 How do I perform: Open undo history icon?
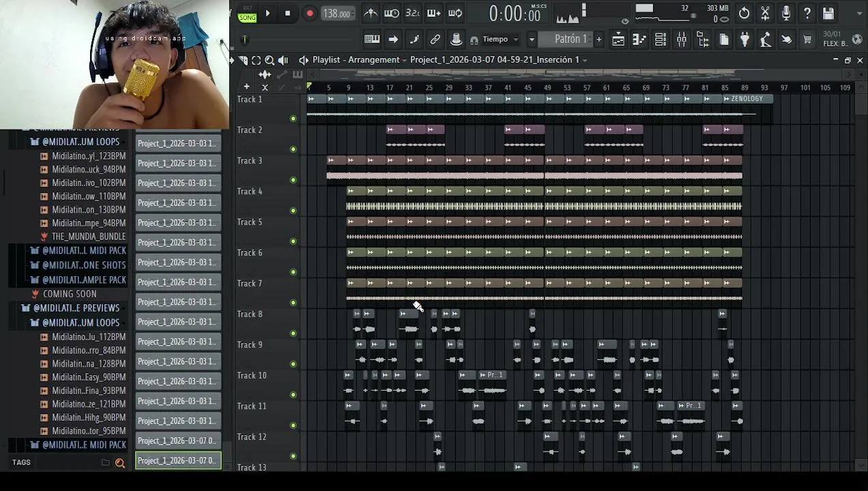pos(744,13)
